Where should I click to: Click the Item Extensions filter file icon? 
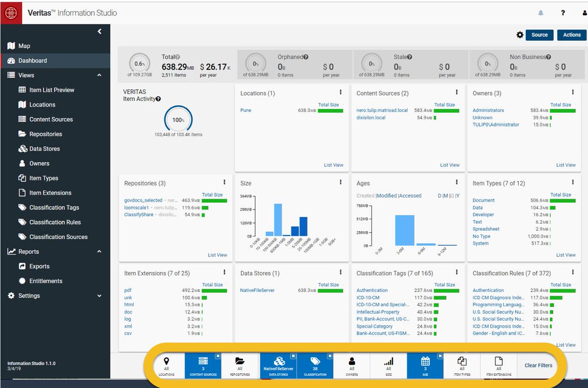499,362
